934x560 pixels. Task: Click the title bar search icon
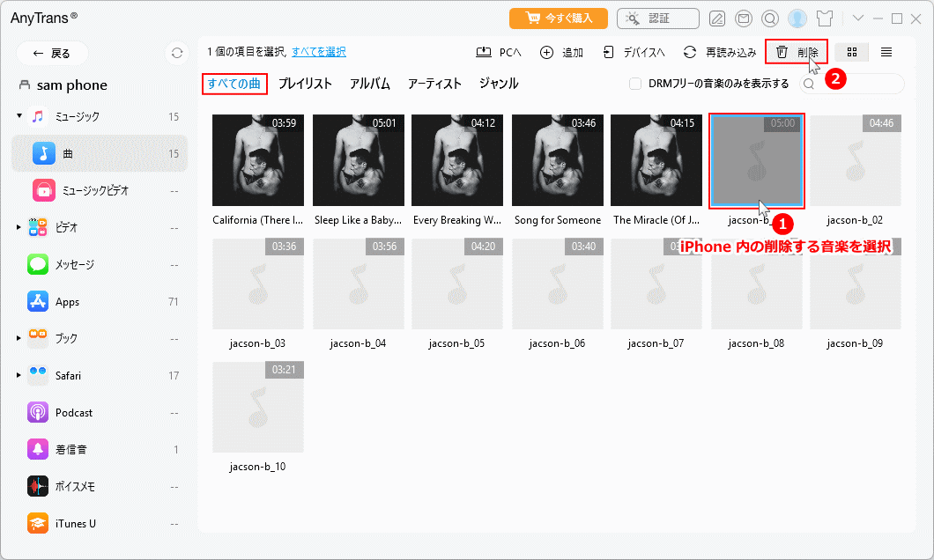(770, 19)
